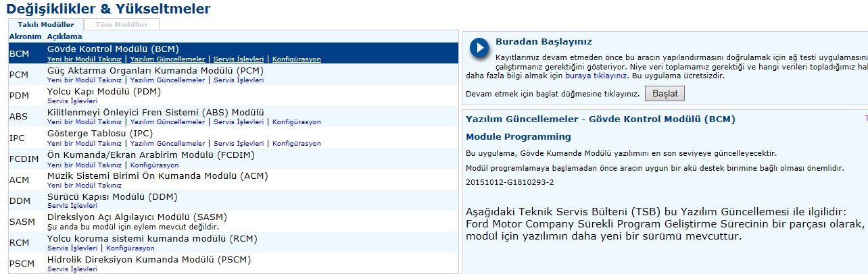The height and width of the screenshot is (274, 868).
Task: Open Konfigürasyon for the RCM module
Action: 130,248
